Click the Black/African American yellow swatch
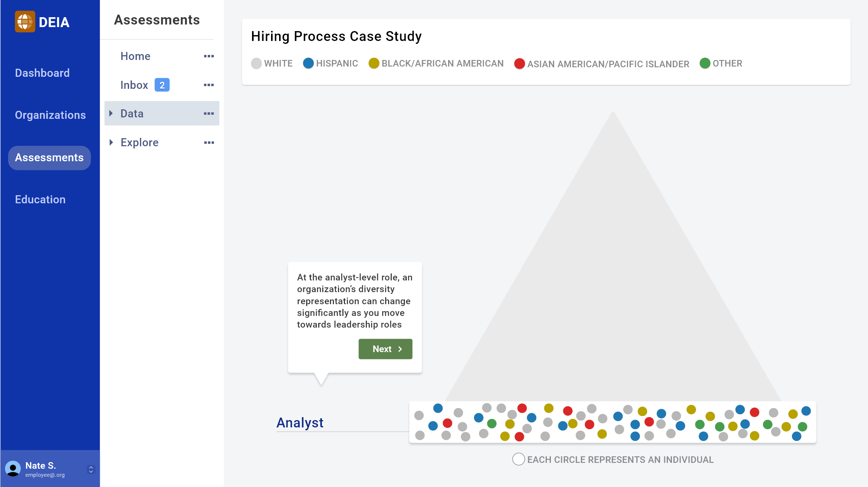868x487 pixels. [x=373, y=64]
